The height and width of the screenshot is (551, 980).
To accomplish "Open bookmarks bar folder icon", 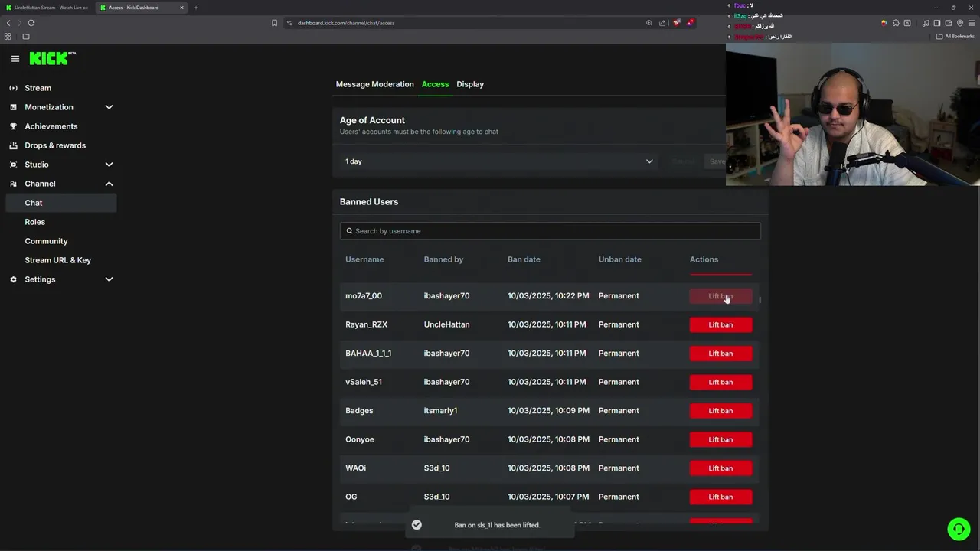I will [x=25, y=36].
